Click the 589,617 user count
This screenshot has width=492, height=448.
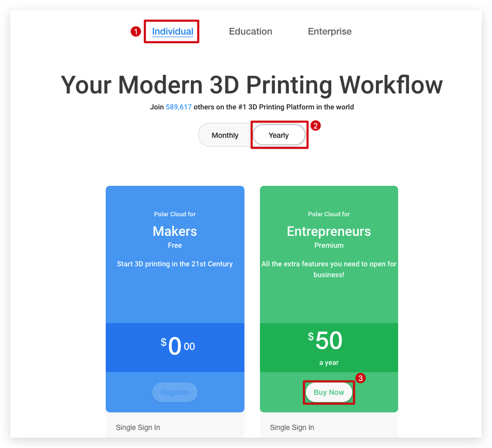click(x=178, y=107)
